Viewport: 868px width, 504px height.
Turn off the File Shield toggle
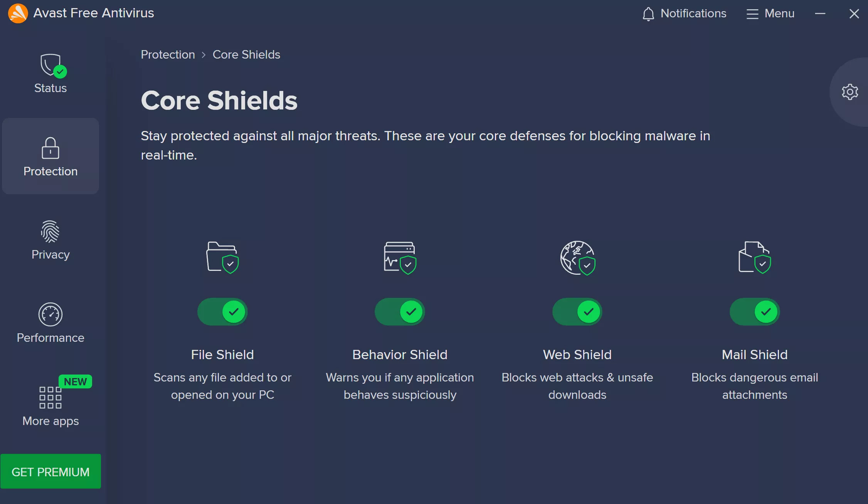(222, 312)
